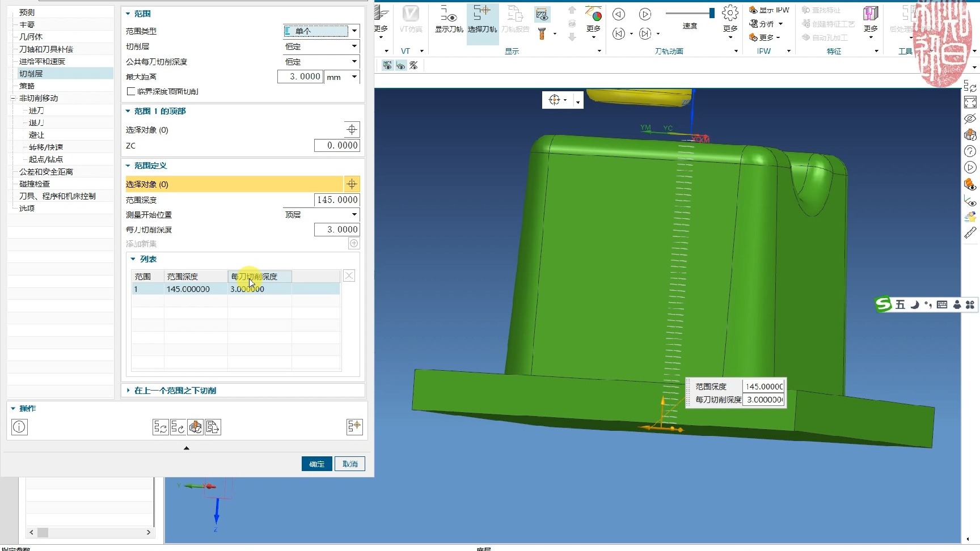Click play forward in 刀轨动画
The height and width of the screenshot is (551, 980).
(x=645, y=14)
